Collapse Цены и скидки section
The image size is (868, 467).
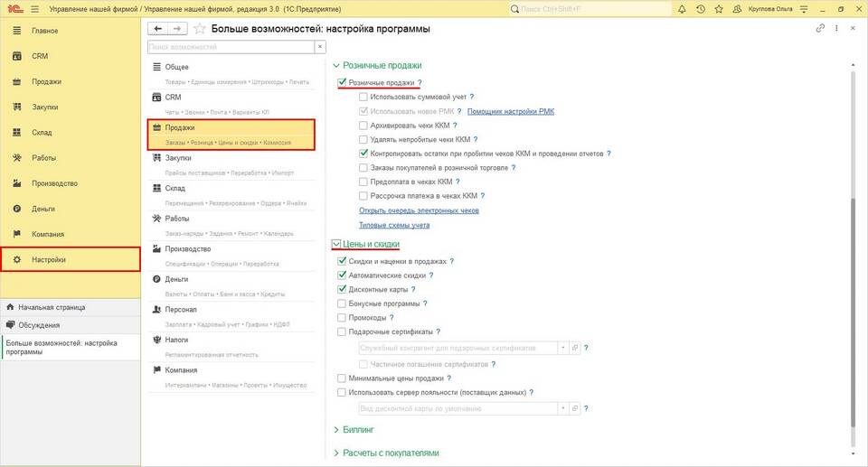336,244
